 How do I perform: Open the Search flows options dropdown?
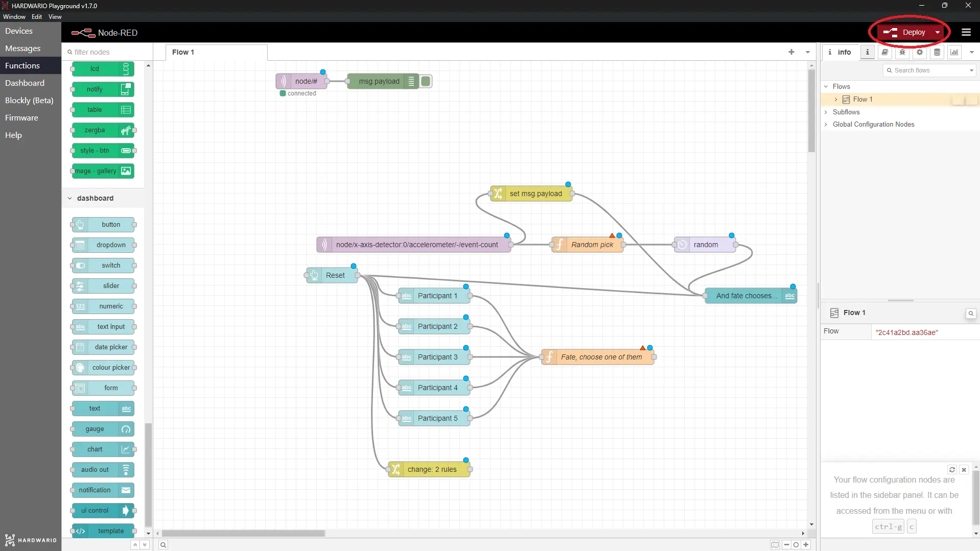tap(971, 70)
